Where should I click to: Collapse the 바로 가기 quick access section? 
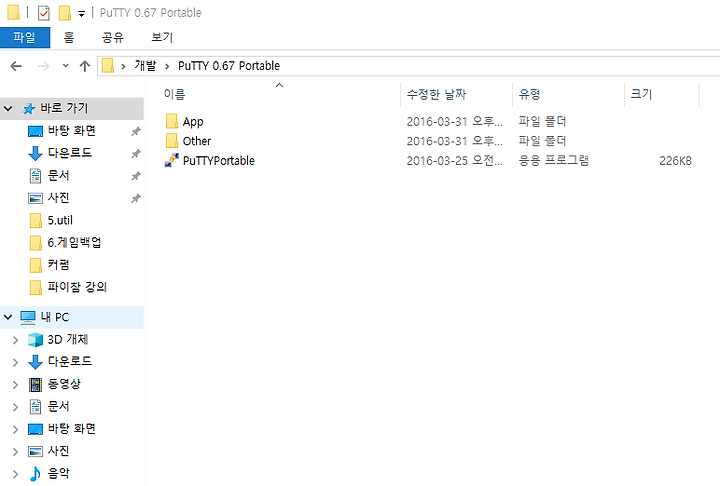(x=8, y=109)
